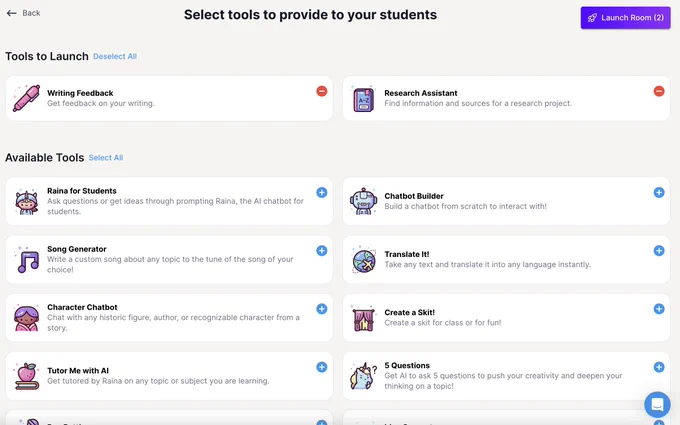Add Chatbot Builder using its plus icon
This screenshot has width=680, height=425.
coord(659,193)
